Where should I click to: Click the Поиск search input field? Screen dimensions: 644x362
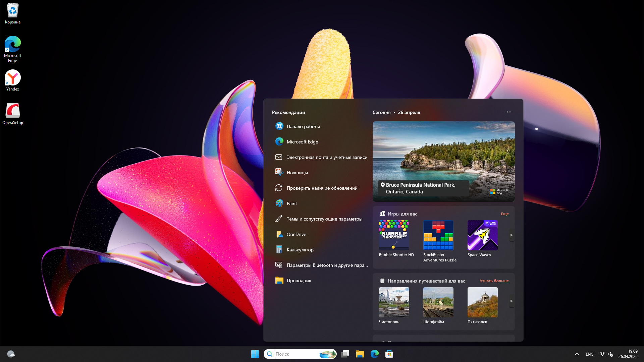295,354
